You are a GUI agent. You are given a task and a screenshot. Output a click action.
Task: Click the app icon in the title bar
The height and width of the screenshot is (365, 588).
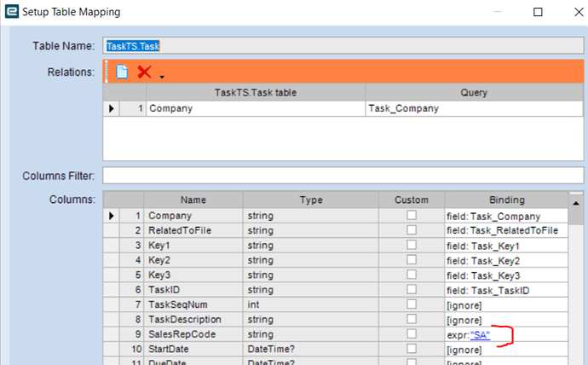[12, 12]
